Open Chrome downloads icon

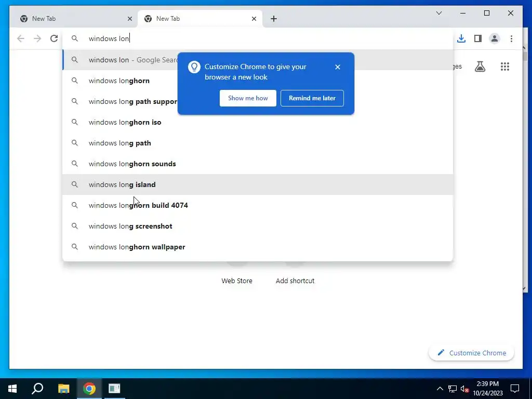[461, 38]
